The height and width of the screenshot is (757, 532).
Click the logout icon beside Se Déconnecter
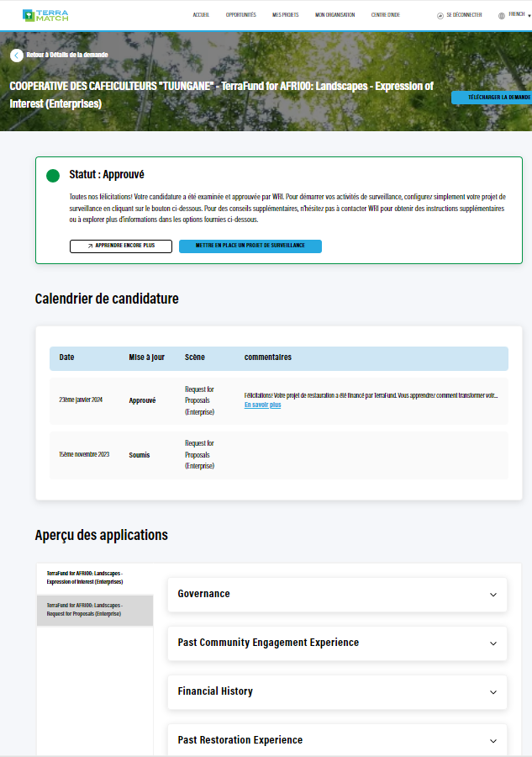(440, 16)
